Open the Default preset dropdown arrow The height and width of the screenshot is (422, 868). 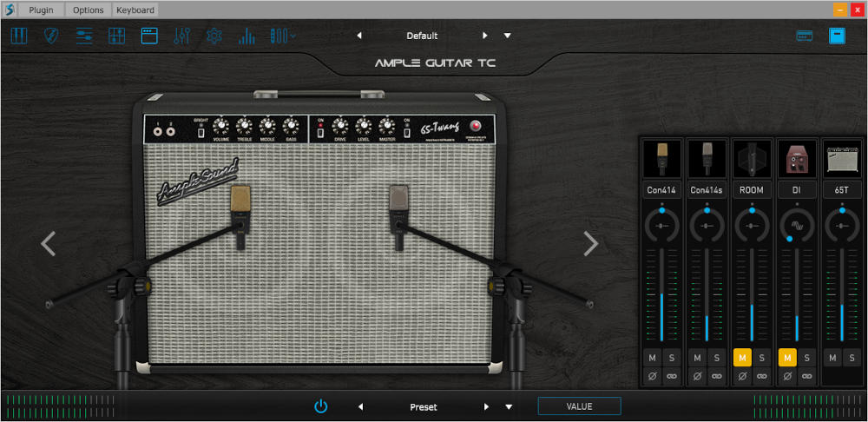tap(507, 36)
